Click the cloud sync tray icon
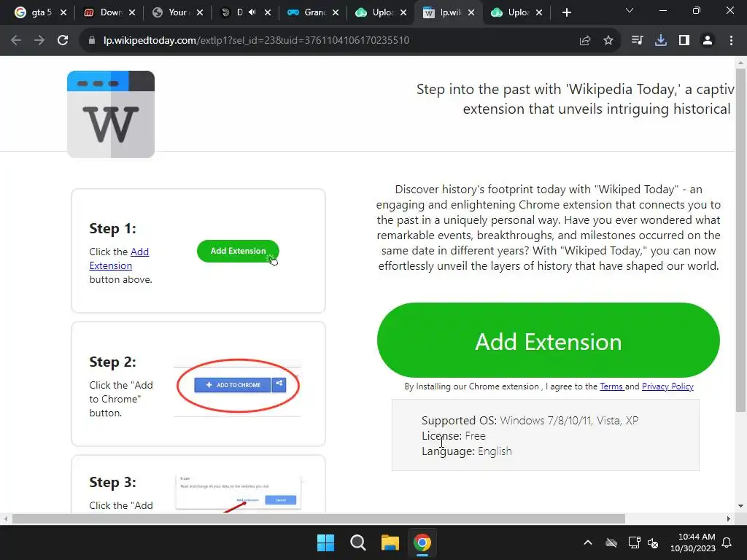 (x=611, y=542)
